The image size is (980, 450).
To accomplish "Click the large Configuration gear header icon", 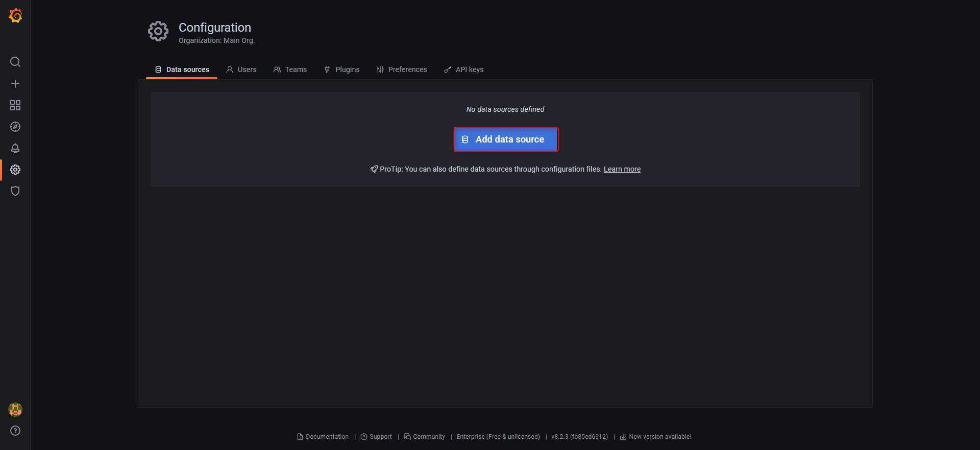I will 158,32.
